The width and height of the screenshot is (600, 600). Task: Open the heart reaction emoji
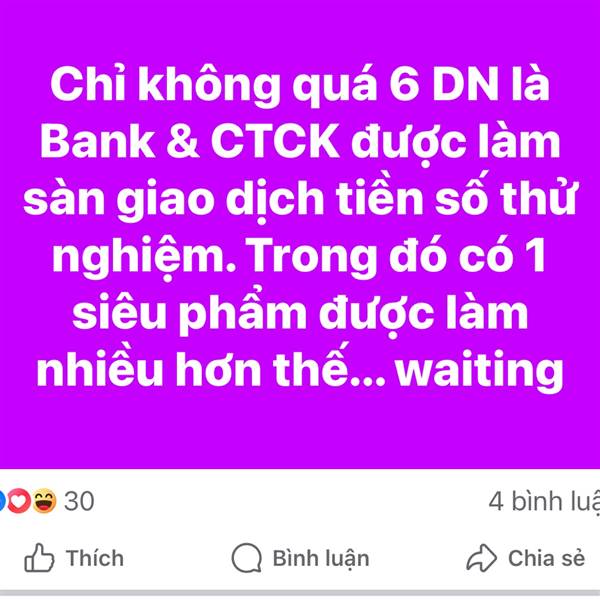(19, 501)
